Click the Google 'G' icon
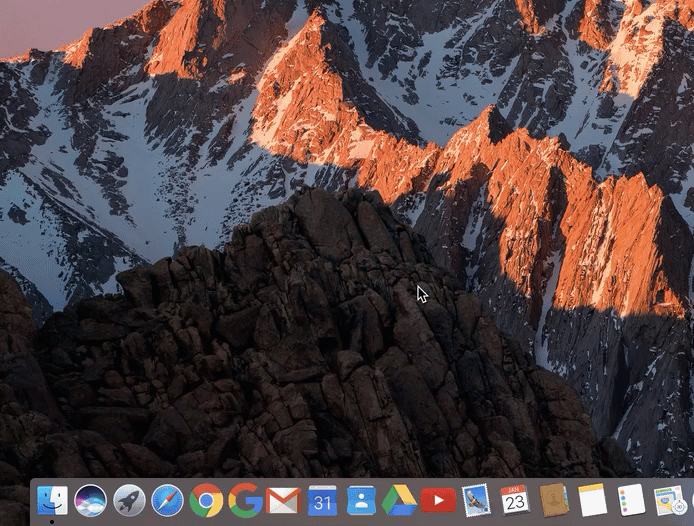This screenshot has width=694, height=526. click(245, 500)
